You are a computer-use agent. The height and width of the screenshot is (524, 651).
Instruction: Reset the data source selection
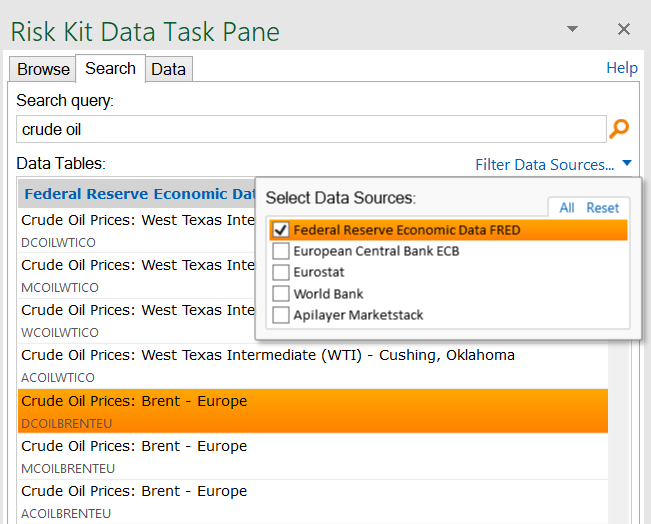pos(602,208)
